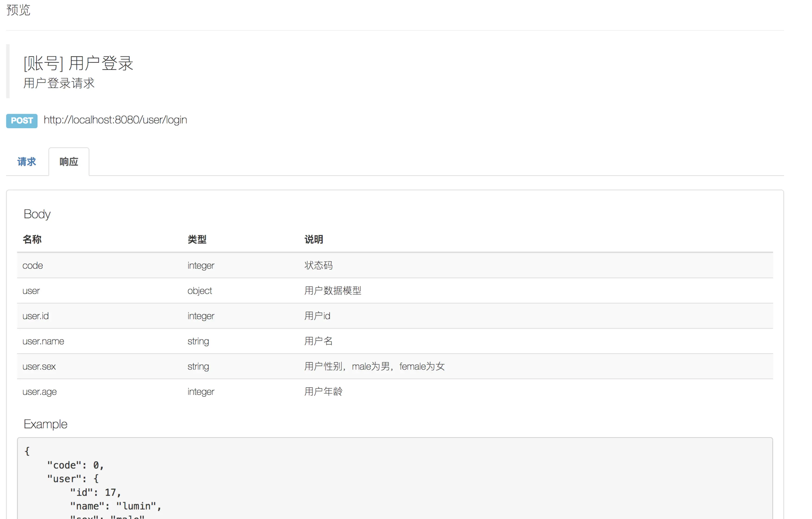The height and width of the screenshot is (519, 812).
Task: Click the 用户登录请求 subtitle
Action: click(x=59, y=83)
